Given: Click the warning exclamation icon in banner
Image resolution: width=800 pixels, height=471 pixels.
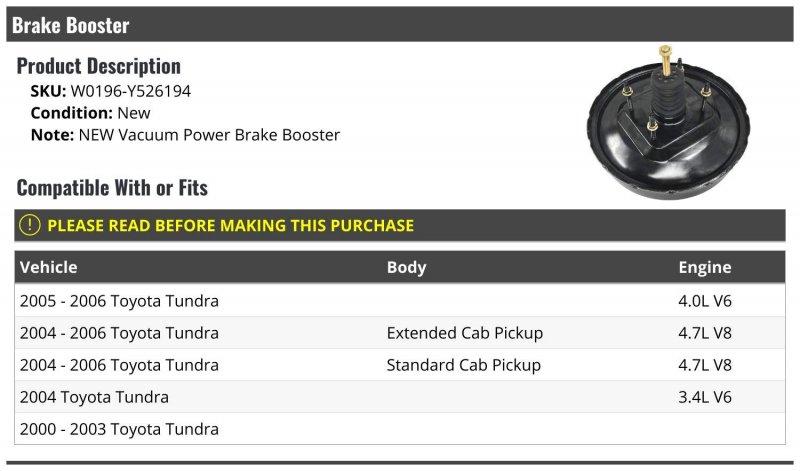Looking at the screenshot, I should click(31, 226).
